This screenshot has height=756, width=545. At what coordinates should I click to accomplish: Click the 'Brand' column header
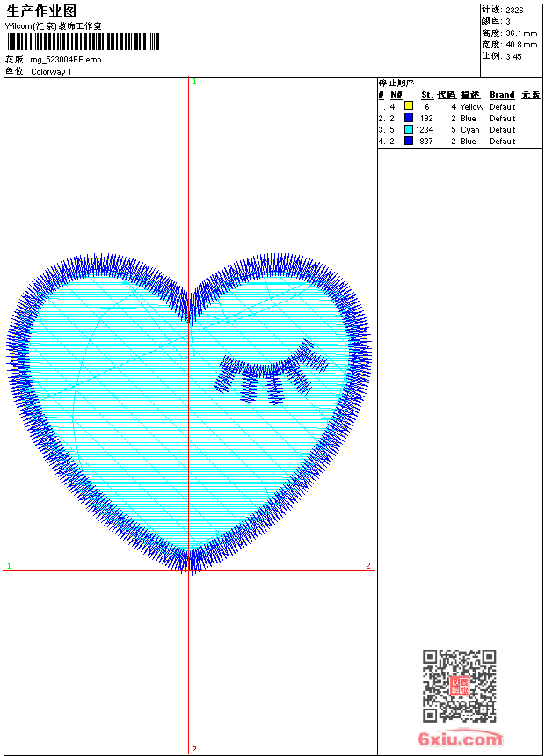pos(502,95)
